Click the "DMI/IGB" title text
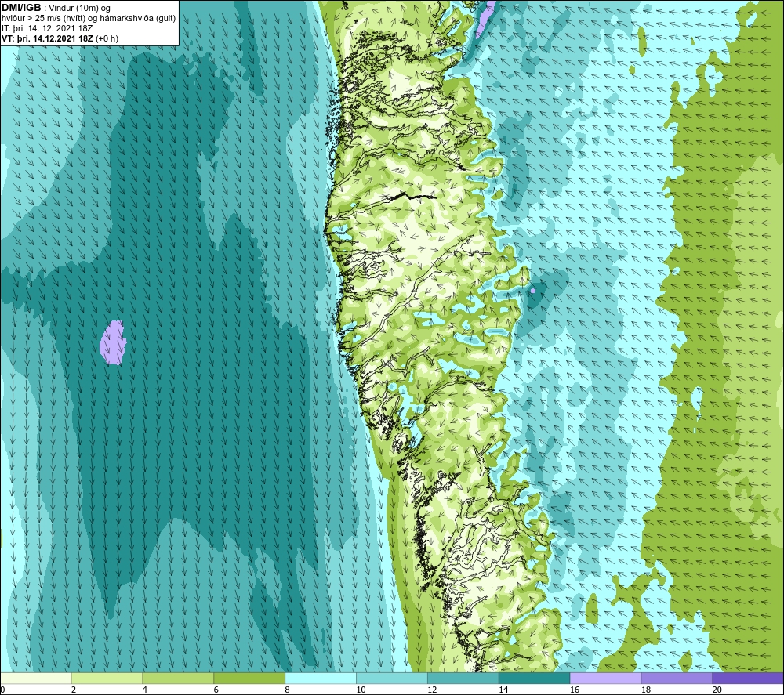 21,8
